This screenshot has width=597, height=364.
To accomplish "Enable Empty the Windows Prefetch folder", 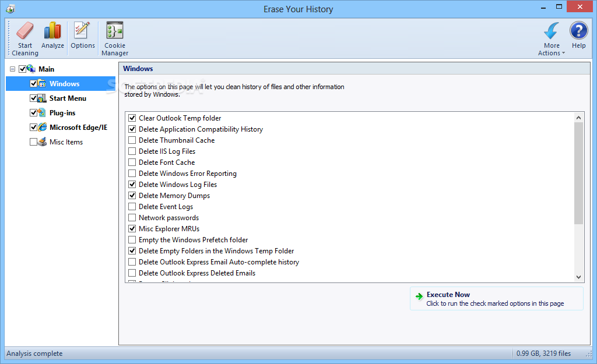I will point(132,239).
